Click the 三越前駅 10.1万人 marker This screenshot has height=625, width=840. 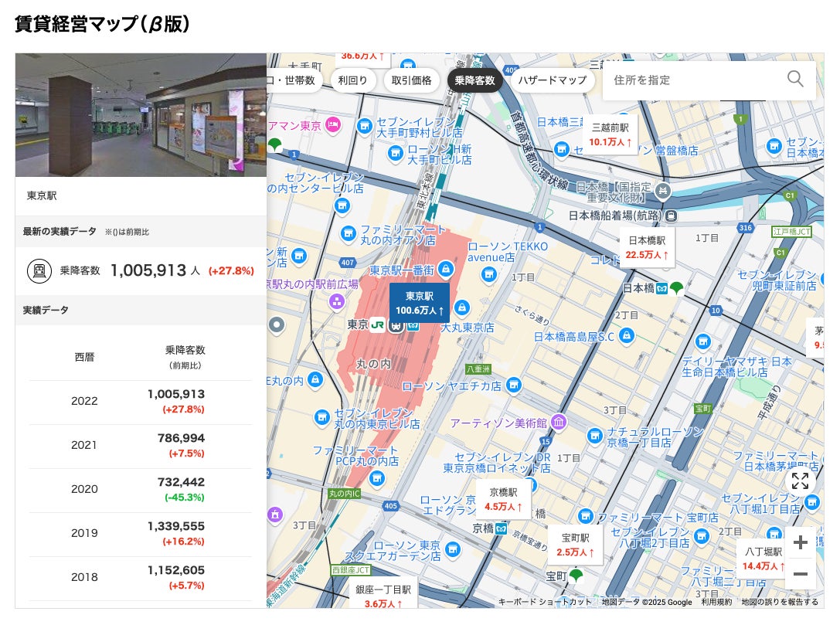610,134
